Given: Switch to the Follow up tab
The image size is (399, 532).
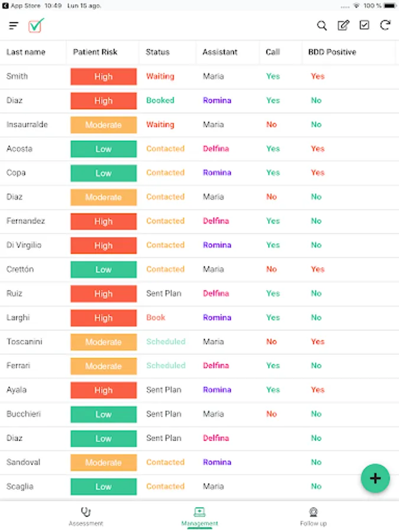Looking at the screenshot, I should (x=313, y=517).
